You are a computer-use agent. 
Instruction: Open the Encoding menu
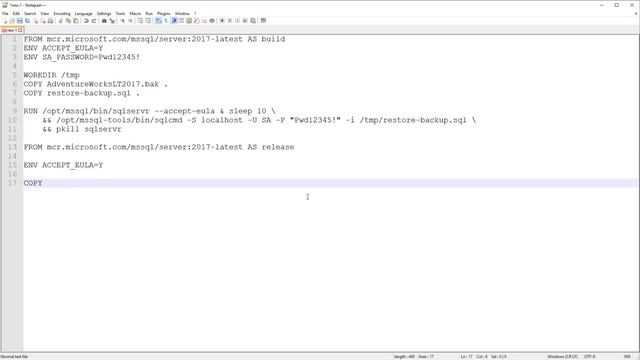pos(62,13)
